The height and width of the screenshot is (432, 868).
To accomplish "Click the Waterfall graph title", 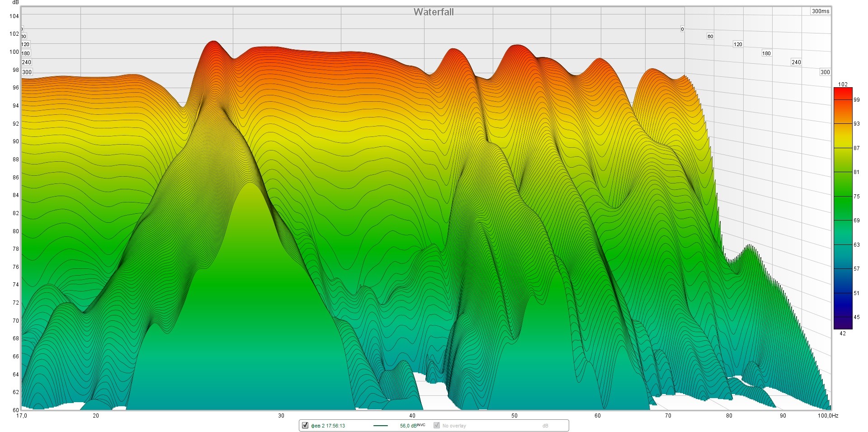I will (434, 12).
